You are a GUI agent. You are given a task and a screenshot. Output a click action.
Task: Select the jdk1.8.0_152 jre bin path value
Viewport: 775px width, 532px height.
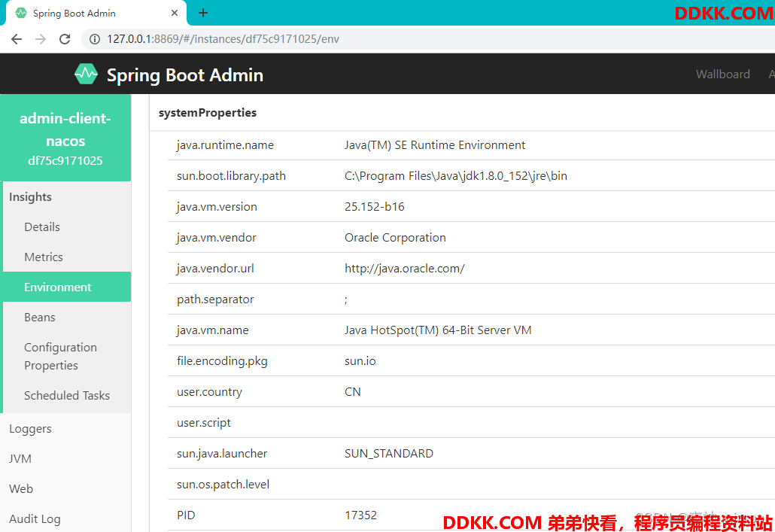tap(456, 176)
